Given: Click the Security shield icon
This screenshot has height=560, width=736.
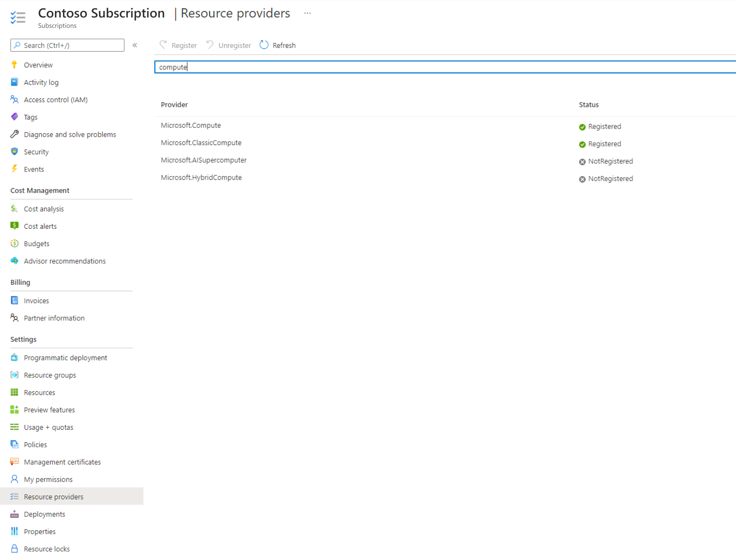Looking at the screenshot, I should [x=14, y=151].
